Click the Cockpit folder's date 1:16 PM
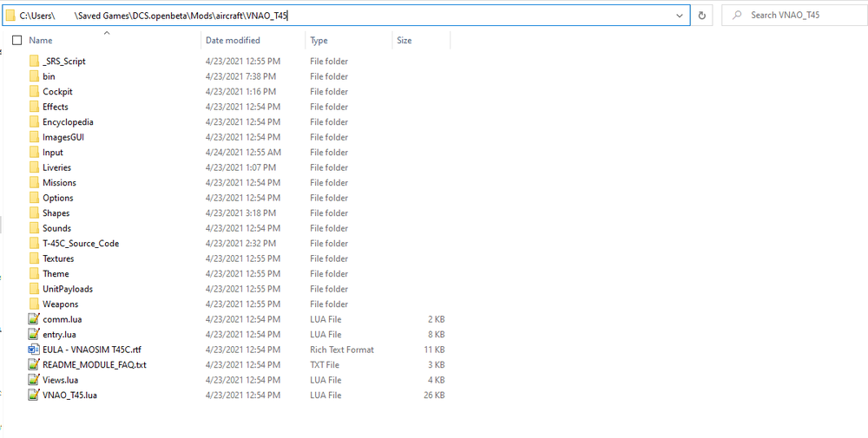The width and height of the screenshot is (868, 438). (x=240, y=92)
